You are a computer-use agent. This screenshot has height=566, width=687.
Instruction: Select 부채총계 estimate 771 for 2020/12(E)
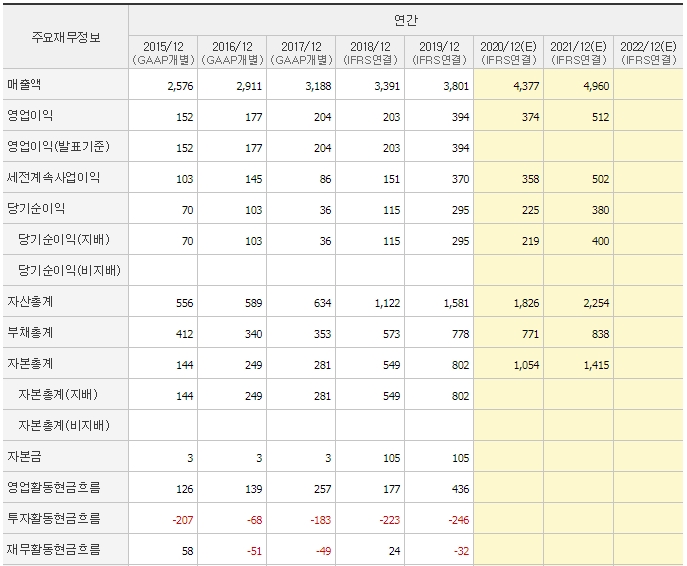(530, 334)
